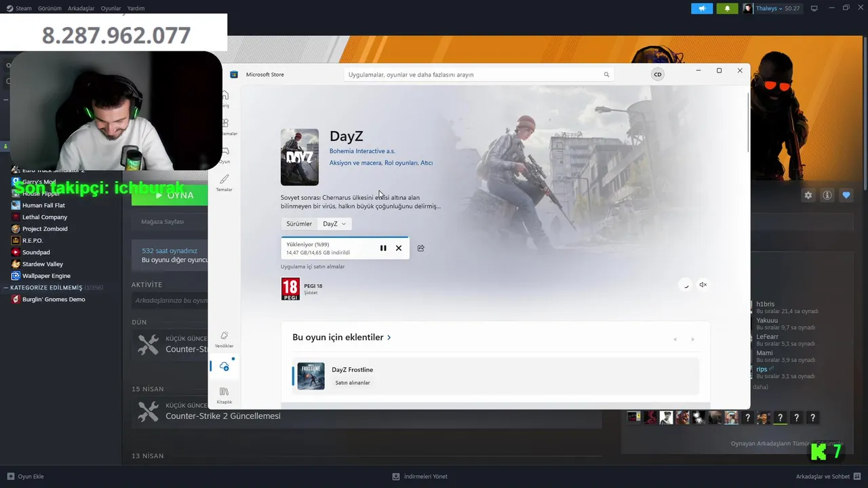This screenshot has width=868, height=488.
Task: Select Lethal Company in Steam library
Action: 45,217
